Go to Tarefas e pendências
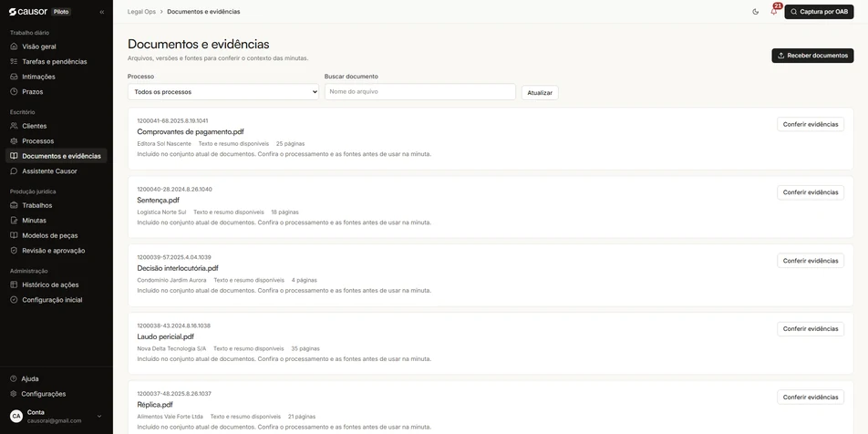Viewport: 868px width, 434px height. coord(56,61)
